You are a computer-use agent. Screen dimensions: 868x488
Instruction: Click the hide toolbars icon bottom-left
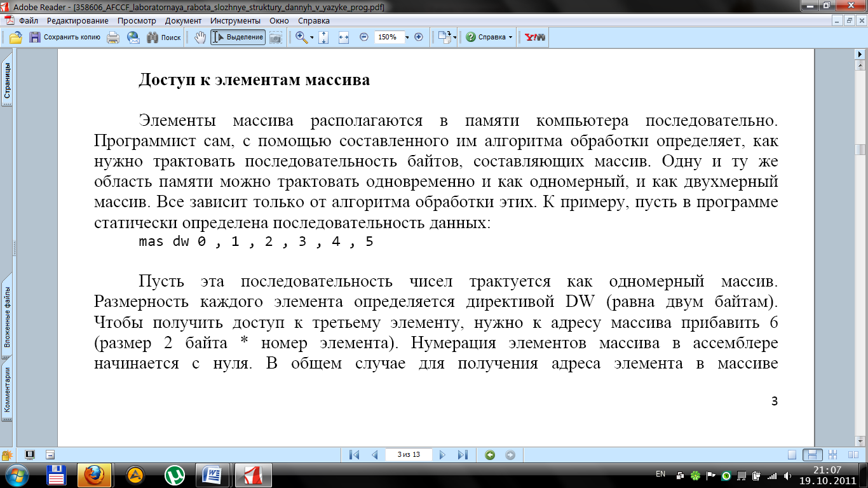(x=50, y=455)
